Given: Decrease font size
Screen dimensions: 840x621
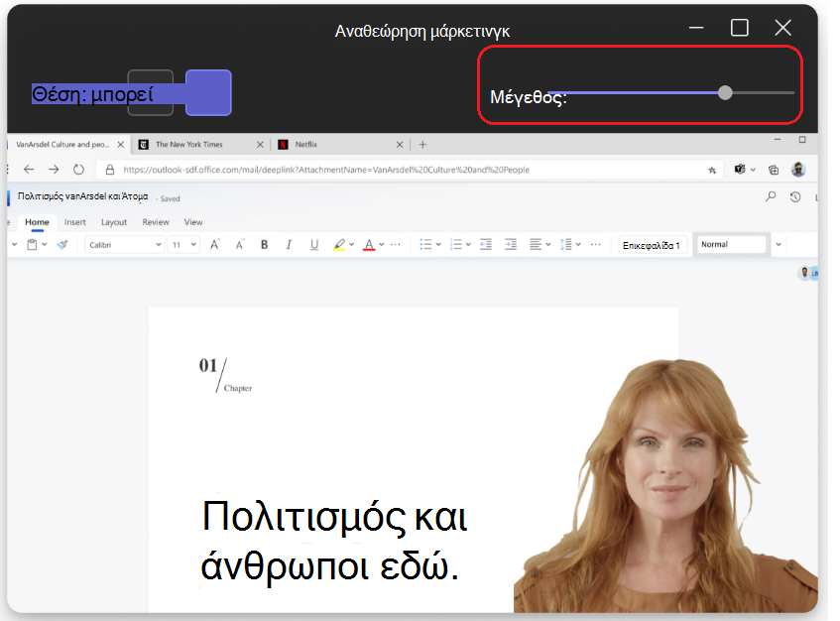Looking at the screenshot, I should pyautogui.click(x=239, y=244).
